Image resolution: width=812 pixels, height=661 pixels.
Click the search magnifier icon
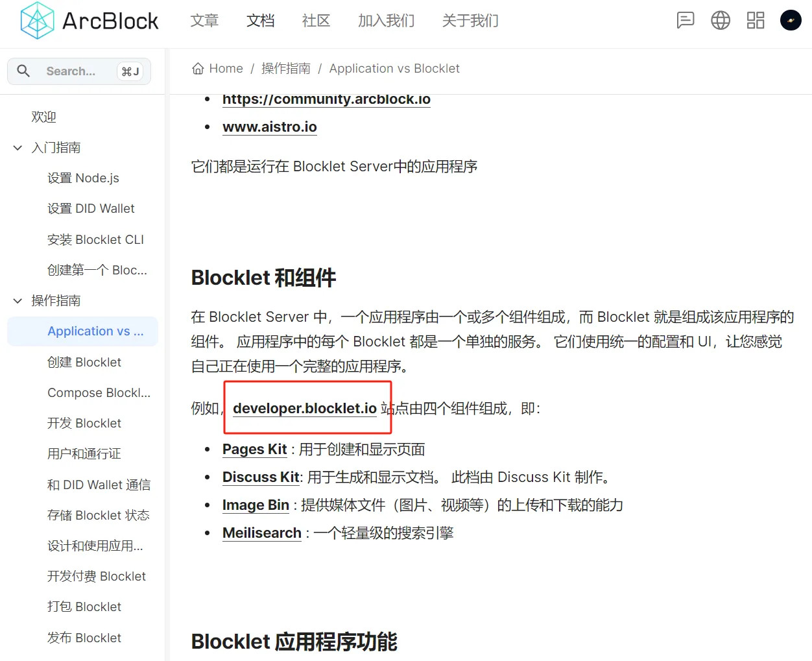click(x=23, y=71)
